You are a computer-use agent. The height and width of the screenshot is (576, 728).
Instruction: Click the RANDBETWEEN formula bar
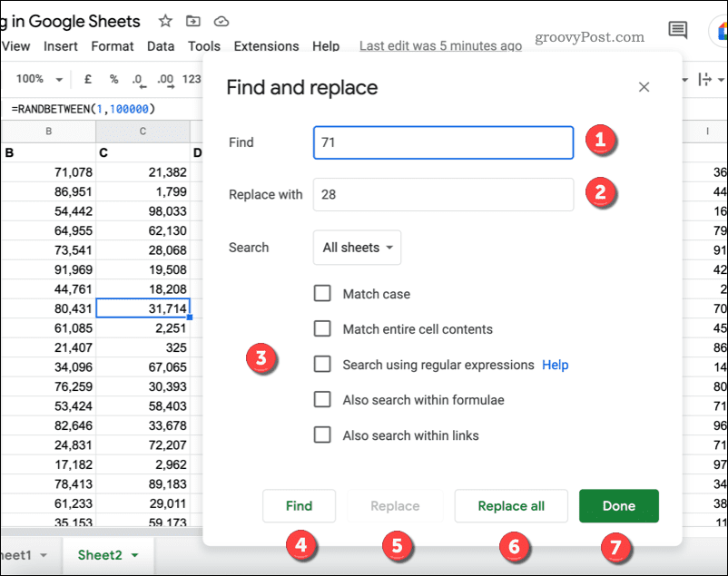pos(103,109)
